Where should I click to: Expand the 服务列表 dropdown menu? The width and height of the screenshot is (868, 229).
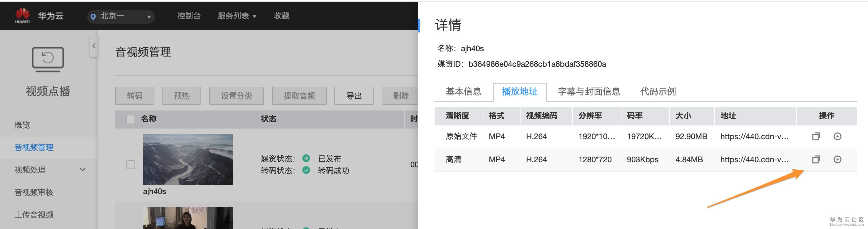[237, 16]
